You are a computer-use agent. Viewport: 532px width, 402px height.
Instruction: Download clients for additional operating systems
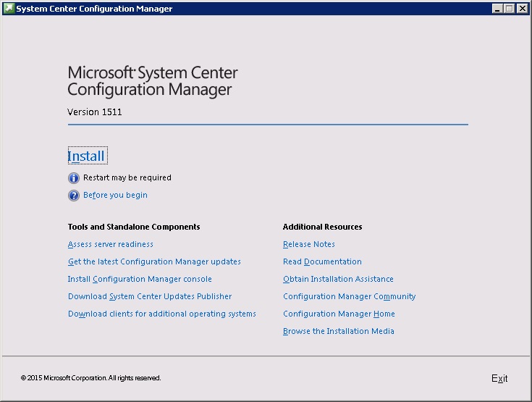point(162,314)
